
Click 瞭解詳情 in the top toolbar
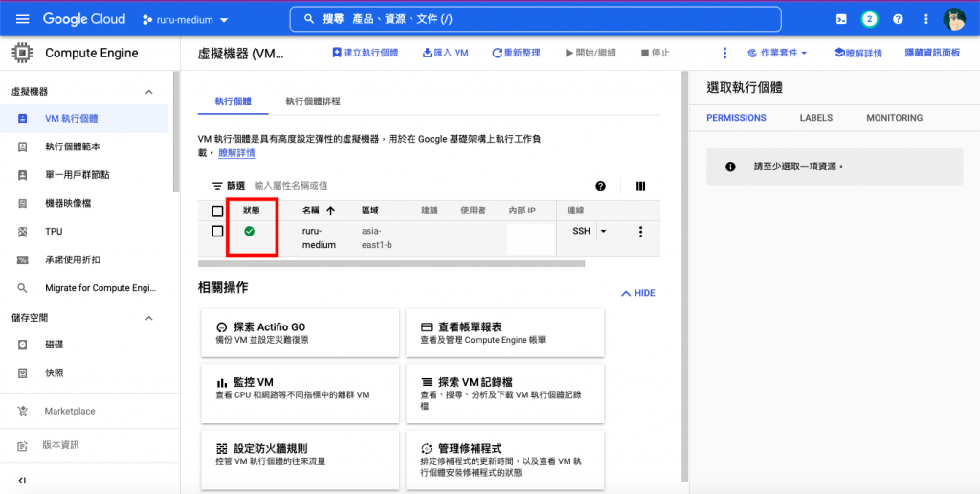tap(858, 54)
